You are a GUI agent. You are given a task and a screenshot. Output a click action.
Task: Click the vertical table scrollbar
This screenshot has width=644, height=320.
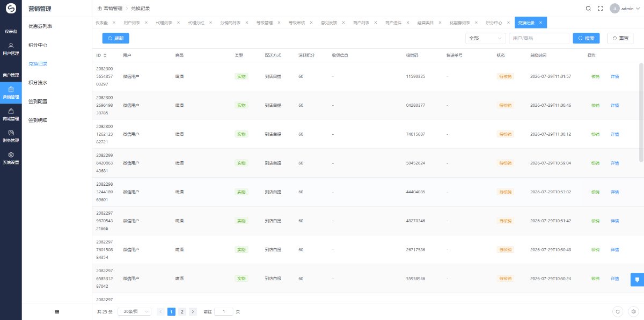coord(641,112)
